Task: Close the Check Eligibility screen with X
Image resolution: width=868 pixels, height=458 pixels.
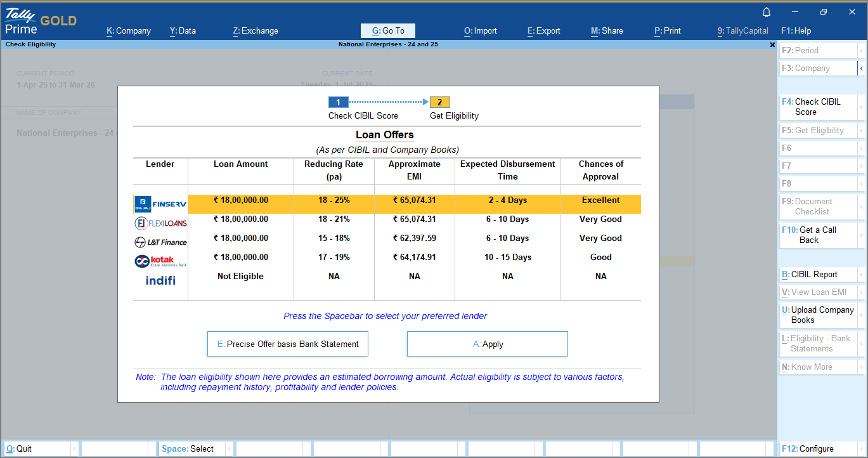Action: pos(772,44)
